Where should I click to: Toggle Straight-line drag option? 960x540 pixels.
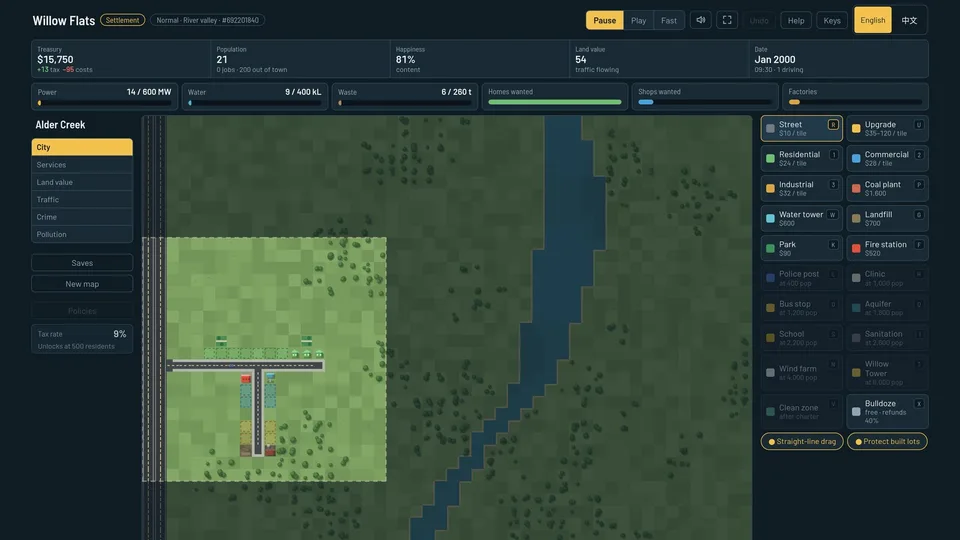click(802, 441)
